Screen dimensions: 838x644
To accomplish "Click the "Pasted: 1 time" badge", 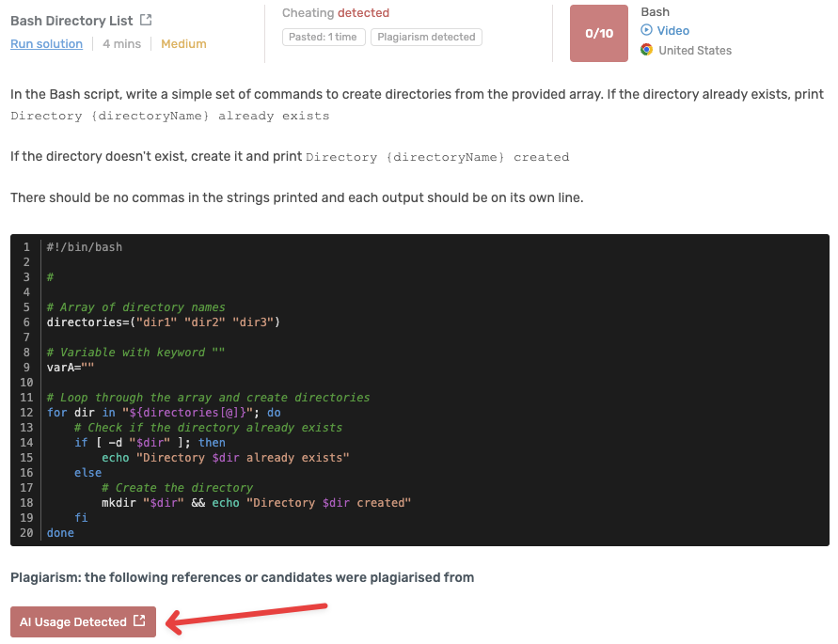I will (x=324, y=37).
